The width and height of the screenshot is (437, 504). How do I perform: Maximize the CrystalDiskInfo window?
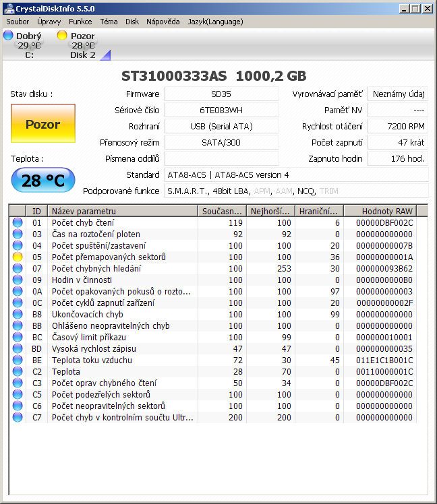(x=415, y=8)
